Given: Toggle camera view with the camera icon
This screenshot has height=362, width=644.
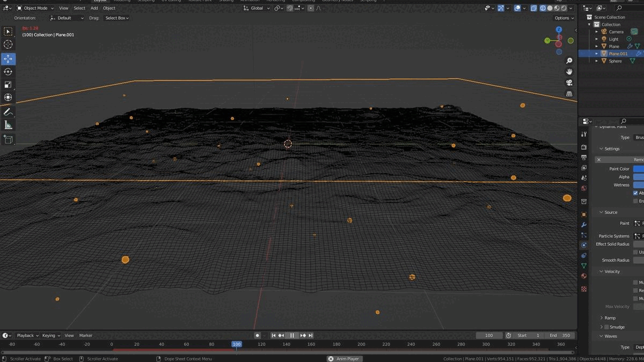Looking at the screenshot, I should click(x=569, y=83).
